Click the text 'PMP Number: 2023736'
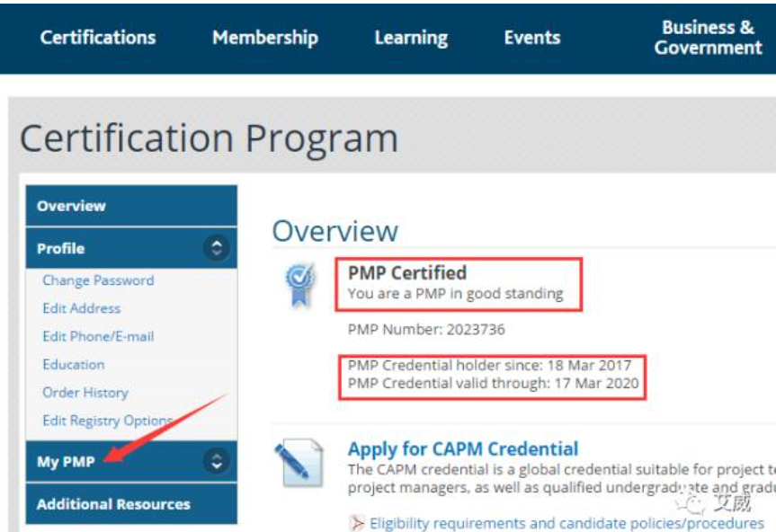This screenshot has width=776, height=532. click(x=426, y=329)
